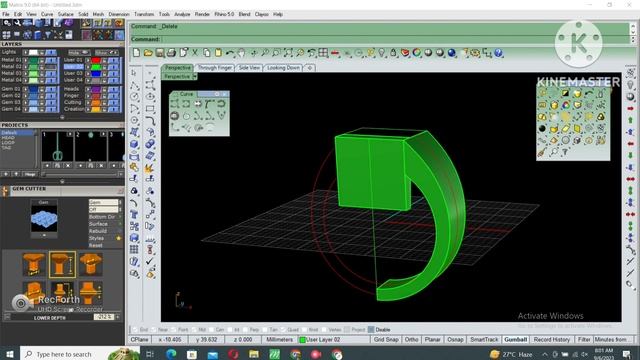
Task: Switch to the Side View viewport tab
Action: pyautogui.click(x=249, y=68)
